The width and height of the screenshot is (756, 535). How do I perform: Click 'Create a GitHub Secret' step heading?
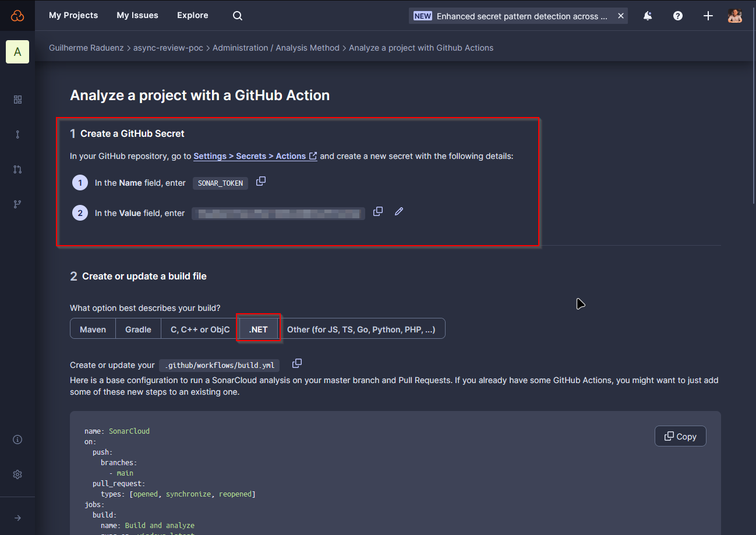coord(132,133)
